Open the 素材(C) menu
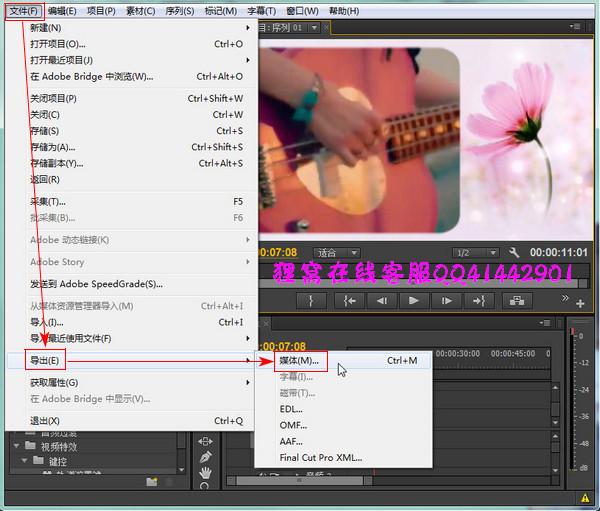The height and width of the screenshot is (511, 600). (140, 11)
